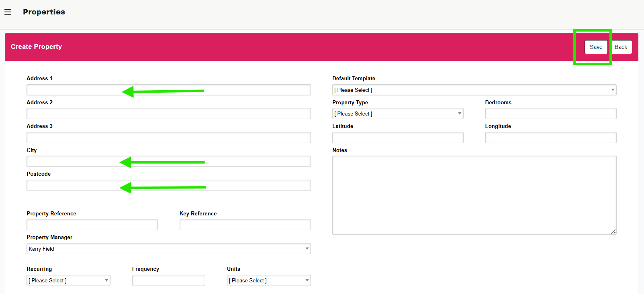Viewport: 644px width, 294px height.
Task: Expand the Recurring dropdown
Action: click(x=68, y=280)
